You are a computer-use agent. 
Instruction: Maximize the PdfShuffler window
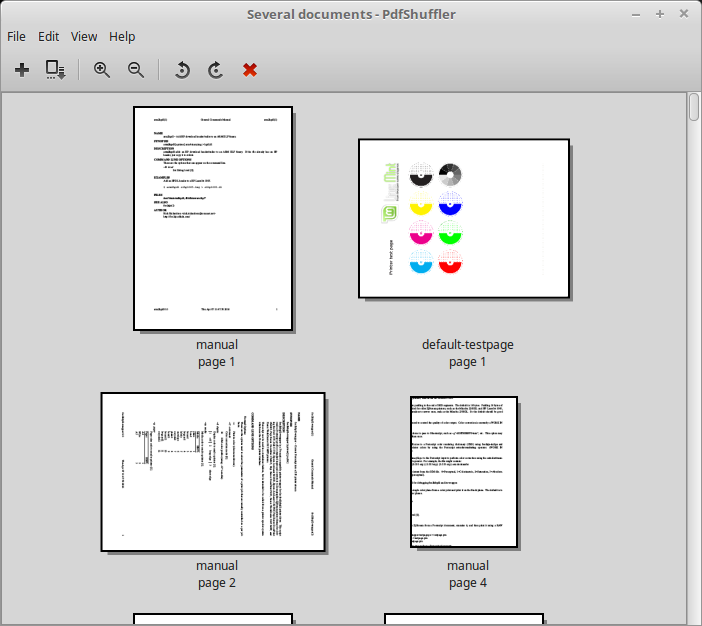[x=660, y=13]
